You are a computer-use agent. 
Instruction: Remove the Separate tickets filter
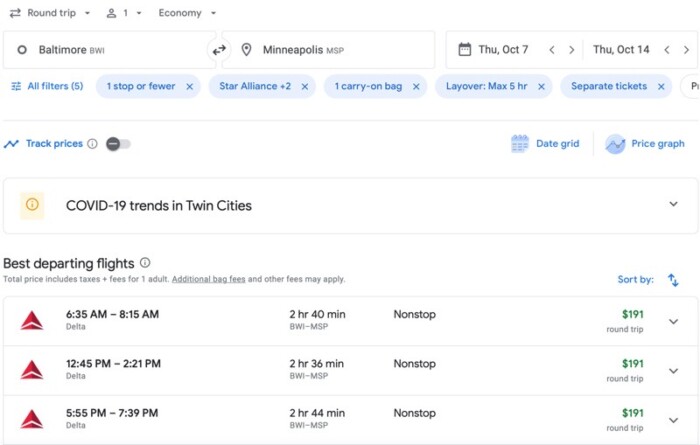tap(661, 87)
